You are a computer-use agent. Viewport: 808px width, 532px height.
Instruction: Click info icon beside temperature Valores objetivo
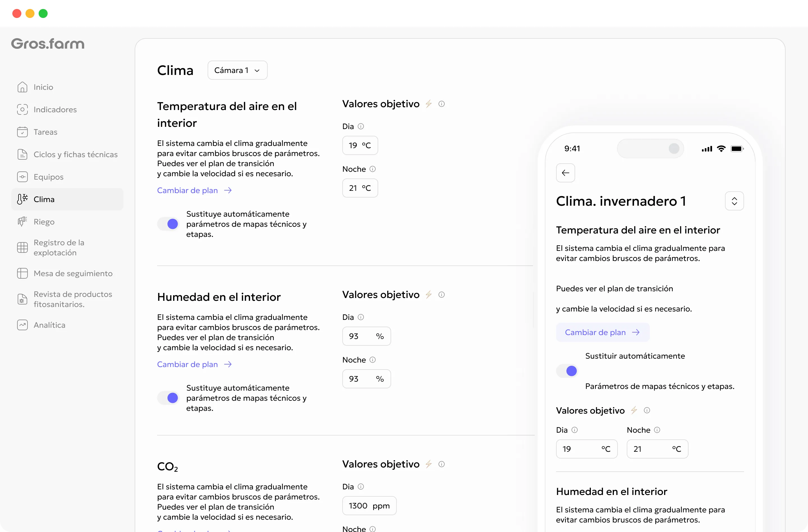[x=441, y=104]
